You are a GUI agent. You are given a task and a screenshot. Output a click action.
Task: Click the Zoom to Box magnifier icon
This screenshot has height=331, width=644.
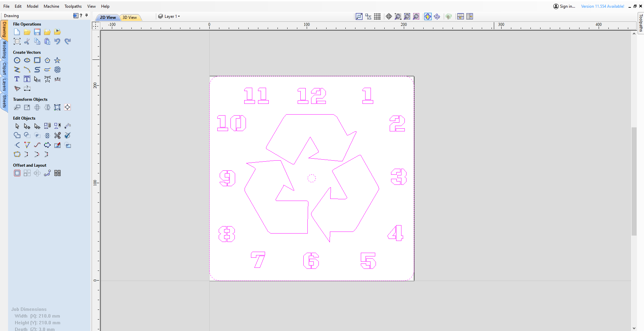[x=398, y=16]
